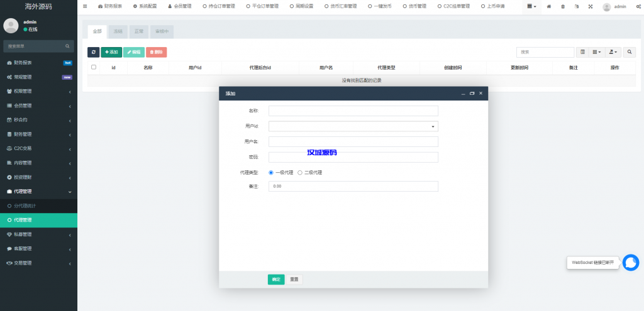Expand 权限管理 in the sidebar
This screenshot has width=644, height=311.
tap(38, 92)
